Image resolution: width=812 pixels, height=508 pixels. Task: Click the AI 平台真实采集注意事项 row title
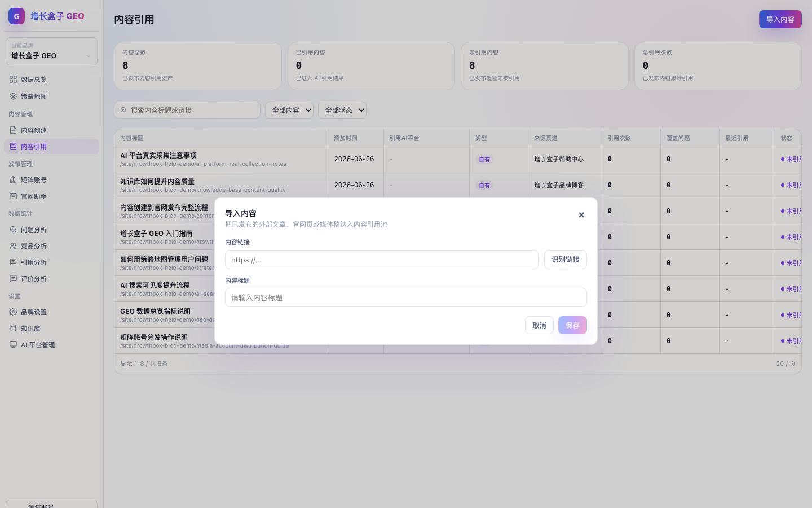(x=158, y=155)
